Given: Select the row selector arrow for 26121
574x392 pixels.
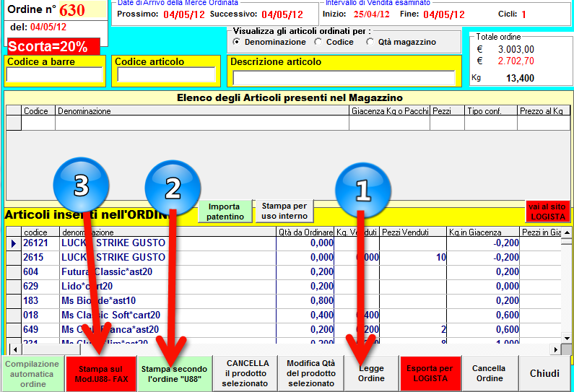Looking at the screenshot, I should click(14, 243).
